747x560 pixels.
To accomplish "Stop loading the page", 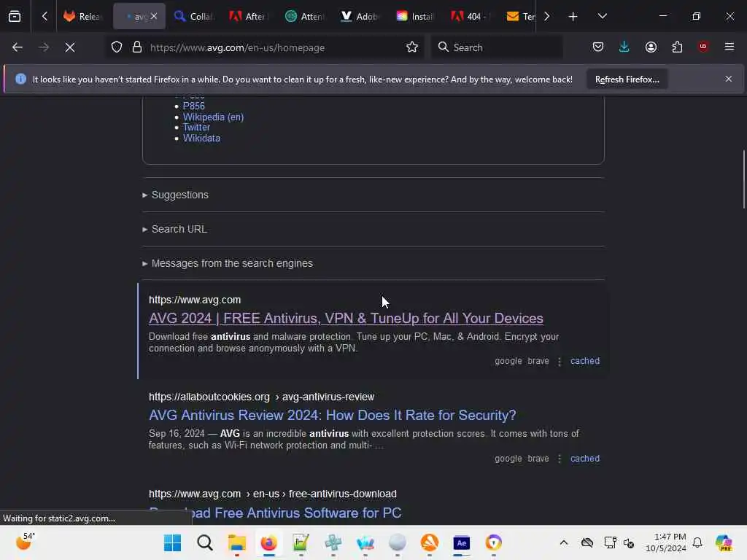I will click(70, 47).
